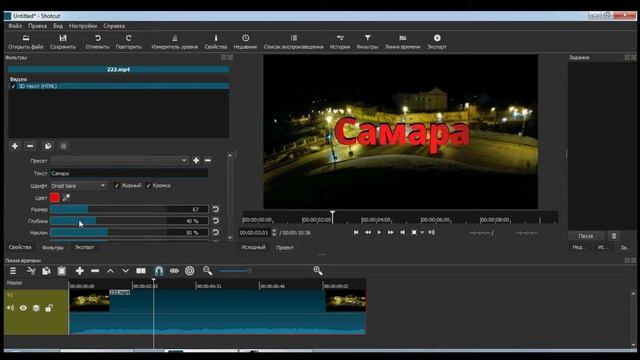Delete preset with minus button

click(x=207, y=160)
